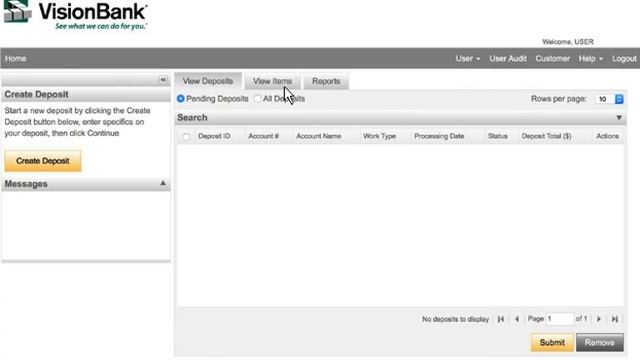Screen dimensions: 640x360
Task: Sort by Deposit Total ($) column
Action: tap(546, 136)
